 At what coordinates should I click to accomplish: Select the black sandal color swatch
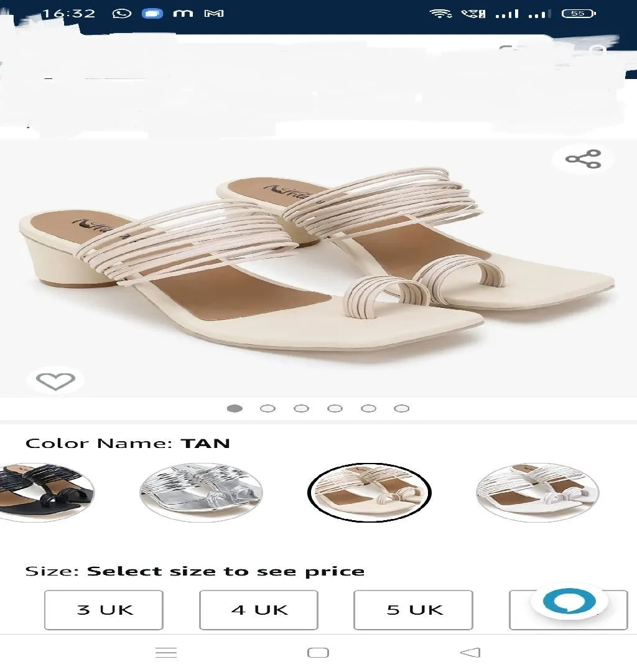46,492
